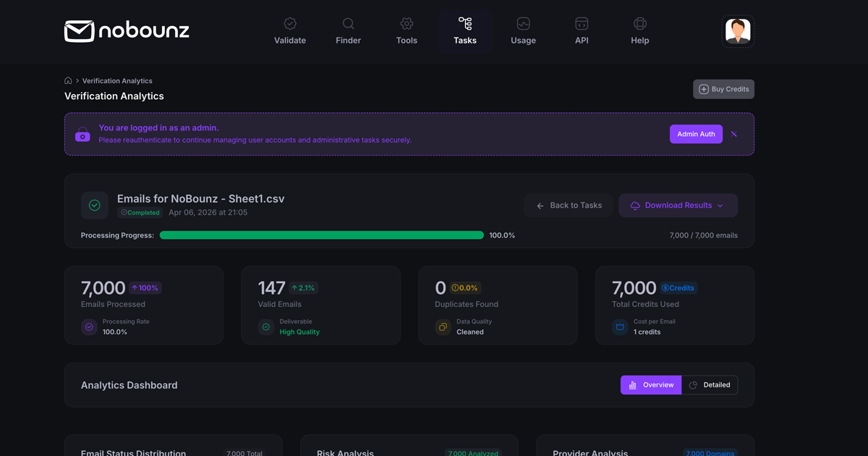Screen dimensions: 868x456
Task: Click the Verification Analytics breadcrumb
Action: tap(117, 81)
